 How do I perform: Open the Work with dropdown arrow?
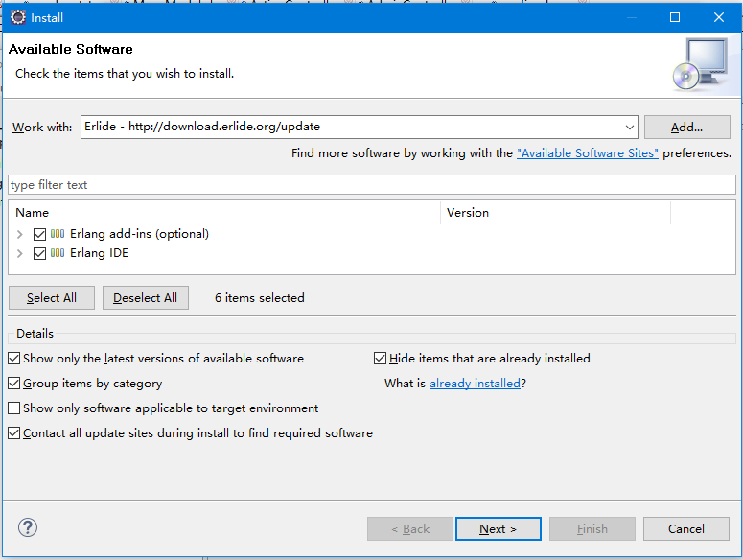[629, 127]
